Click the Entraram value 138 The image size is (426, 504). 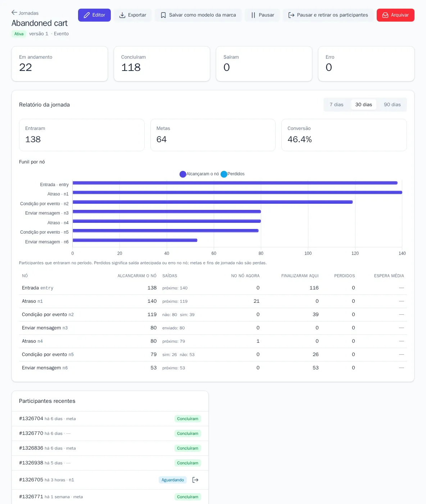pos(33,139)
